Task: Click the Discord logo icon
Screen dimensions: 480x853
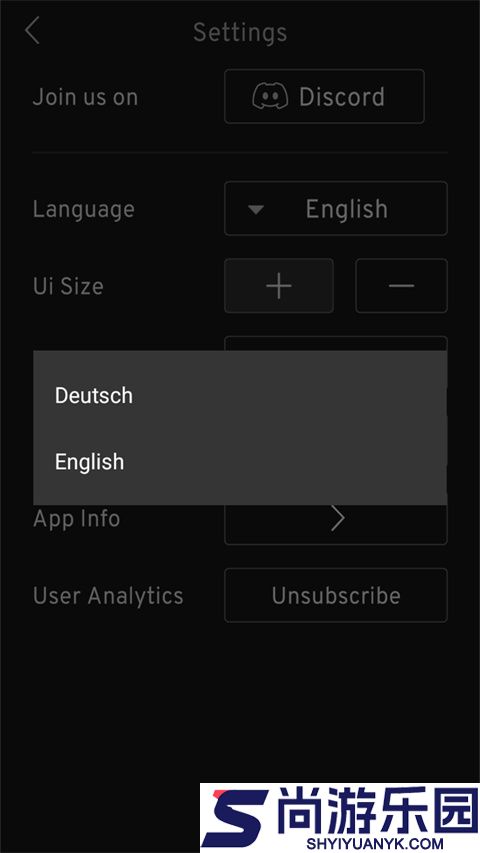Action: [x=270, y=96]
